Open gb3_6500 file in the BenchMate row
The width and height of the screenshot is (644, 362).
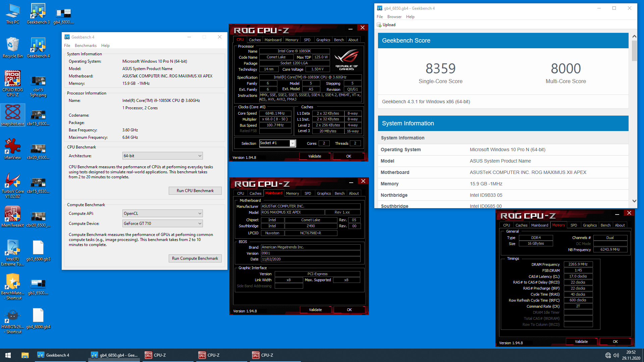click(x=38, y=287)
